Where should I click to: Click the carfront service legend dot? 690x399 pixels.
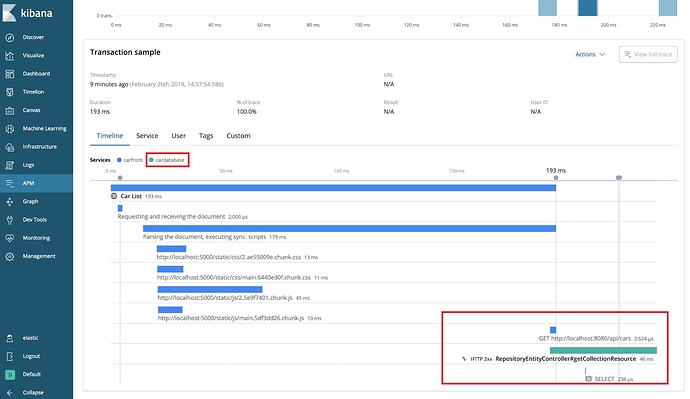[119, 160]
